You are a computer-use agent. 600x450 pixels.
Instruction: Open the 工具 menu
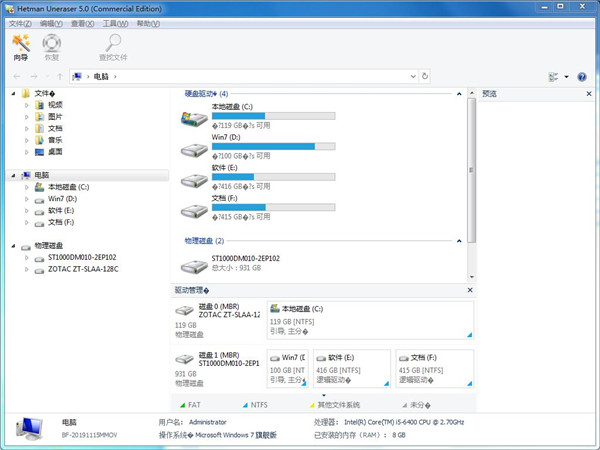click(114, 23)
